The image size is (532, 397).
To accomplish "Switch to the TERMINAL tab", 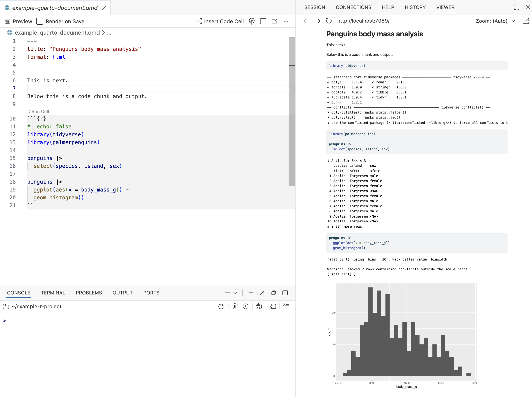I will coord(53,293).
